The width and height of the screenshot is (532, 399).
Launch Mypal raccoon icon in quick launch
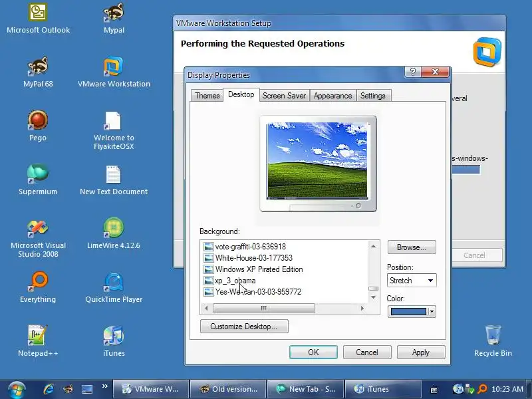click(x=68, y=389)
